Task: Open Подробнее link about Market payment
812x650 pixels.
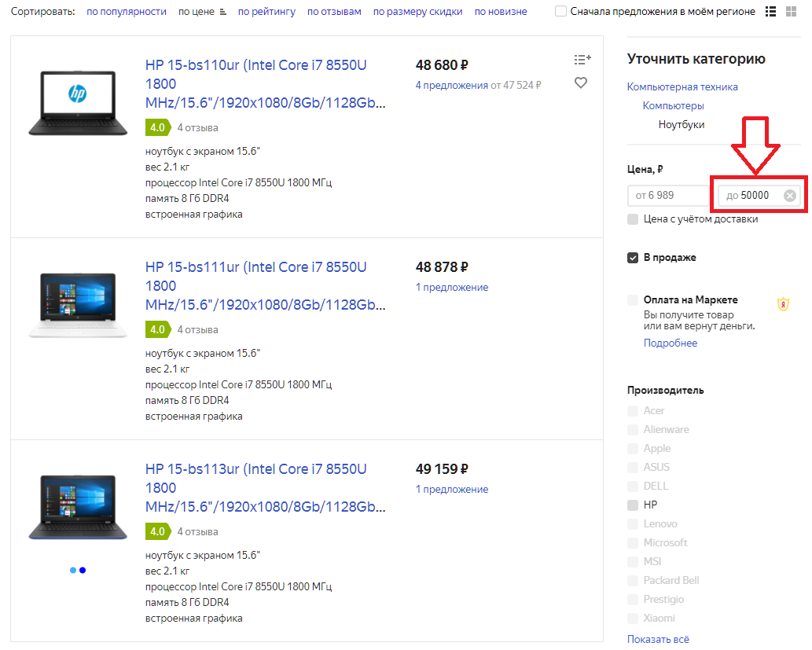Action: point(671,343)
